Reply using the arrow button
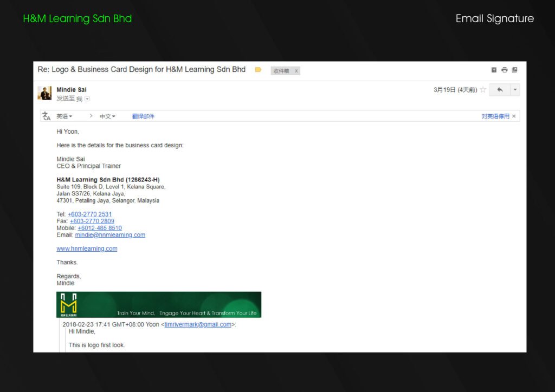 [499, 90]
